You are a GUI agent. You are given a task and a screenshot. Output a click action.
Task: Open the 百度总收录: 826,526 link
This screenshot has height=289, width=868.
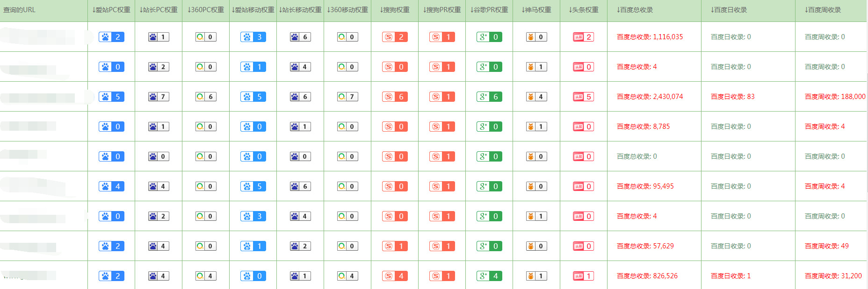tap(647, 276)
